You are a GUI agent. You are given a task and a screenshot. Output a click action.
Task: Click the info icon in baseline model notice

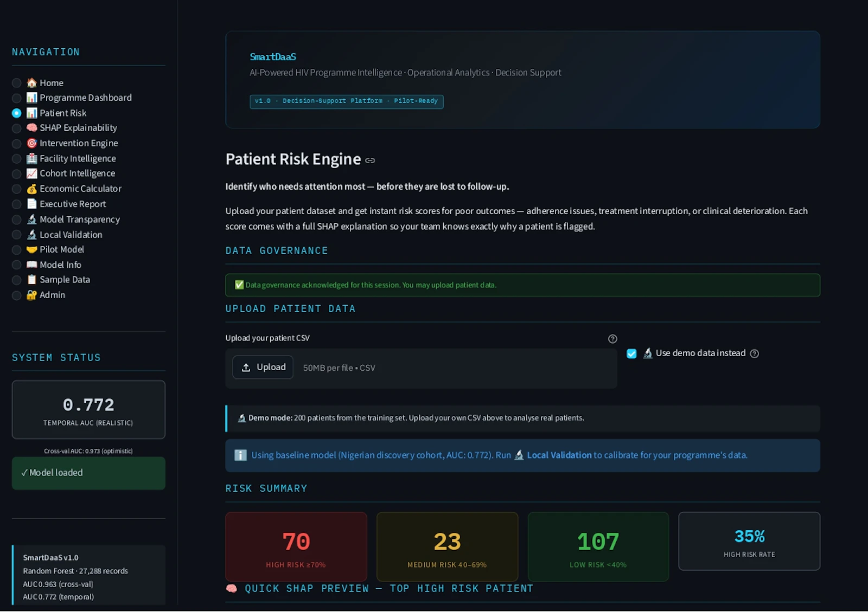240,455
